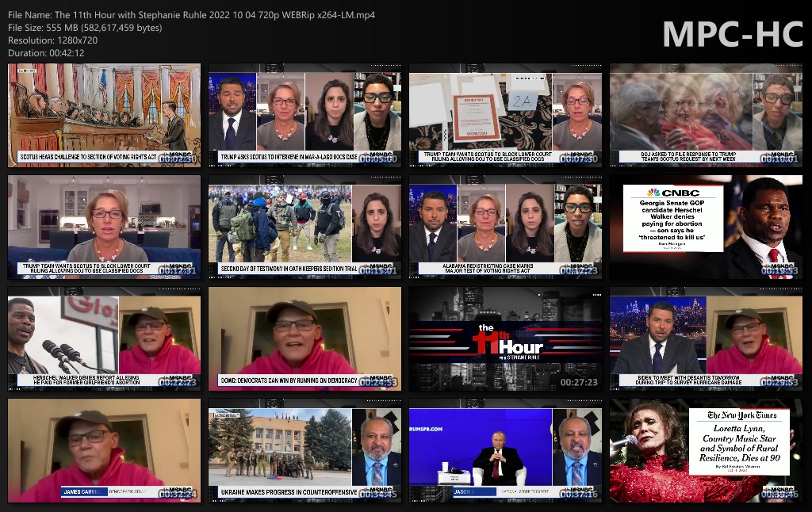The height and width of the screenshot is (512, 812).
Task: Select the thumbnail captioned DOJ asked to file response
Action: coord(706,116)
